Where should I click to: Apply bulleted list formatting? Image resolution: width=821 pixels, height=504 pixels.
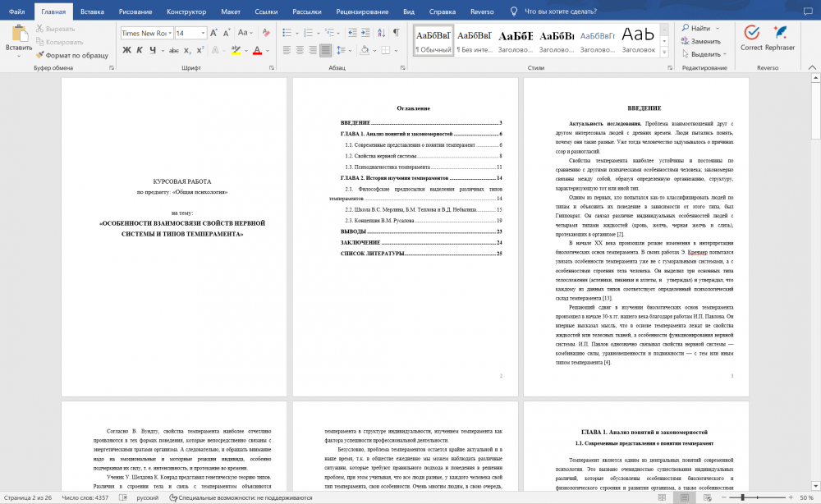(287, 33)
